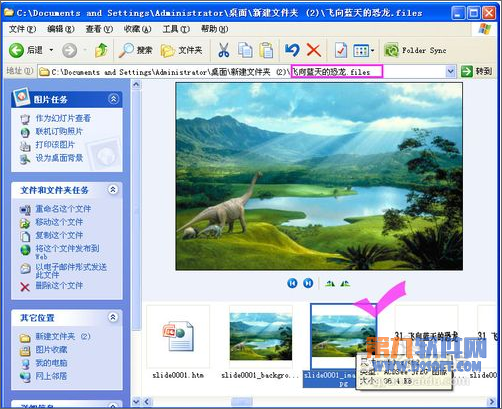
Task: Click 联机订购照片 link
Action: 59,131
